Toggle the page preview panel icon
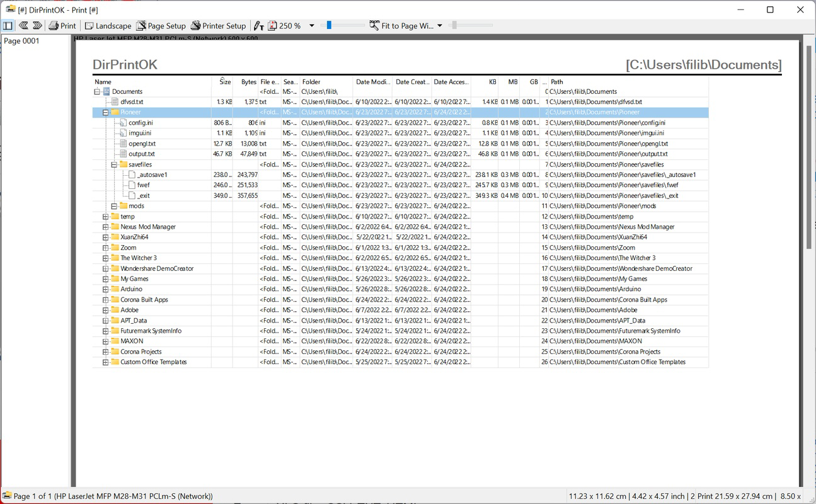Screen dimensions: 816x504 [x=8, y=25]
